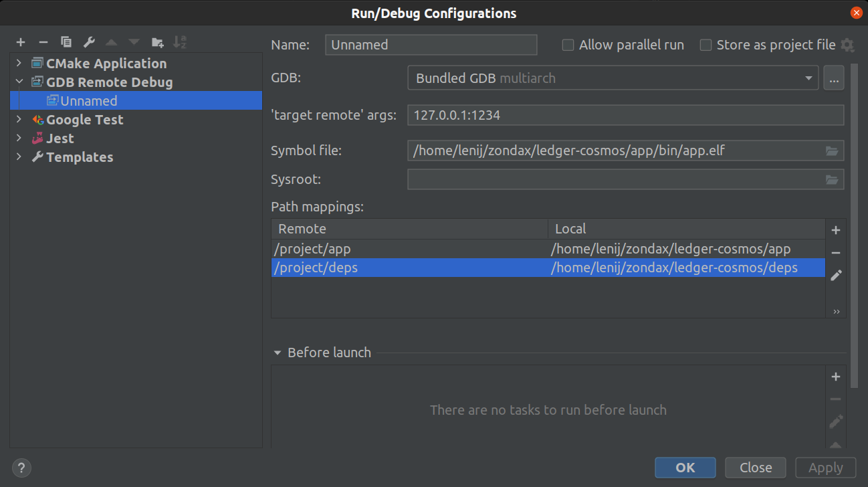
Task: Click Remote column header
Action: 409,229
